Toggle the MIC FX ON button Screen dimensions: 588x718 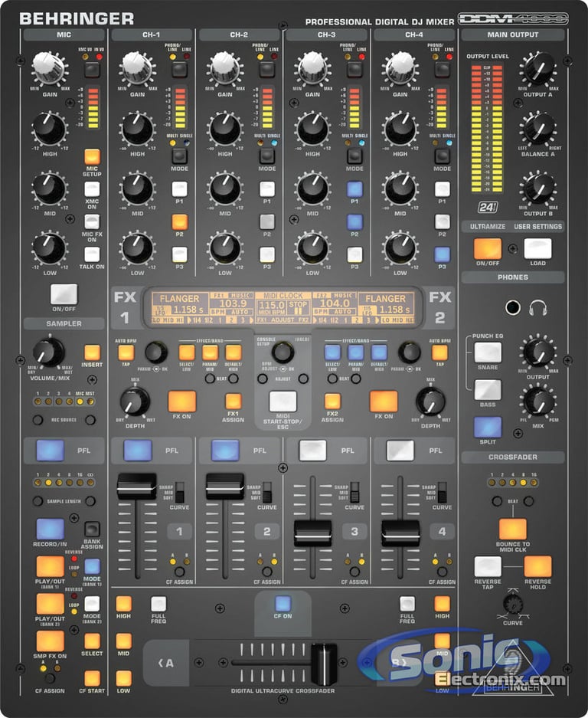coord(92,221)
